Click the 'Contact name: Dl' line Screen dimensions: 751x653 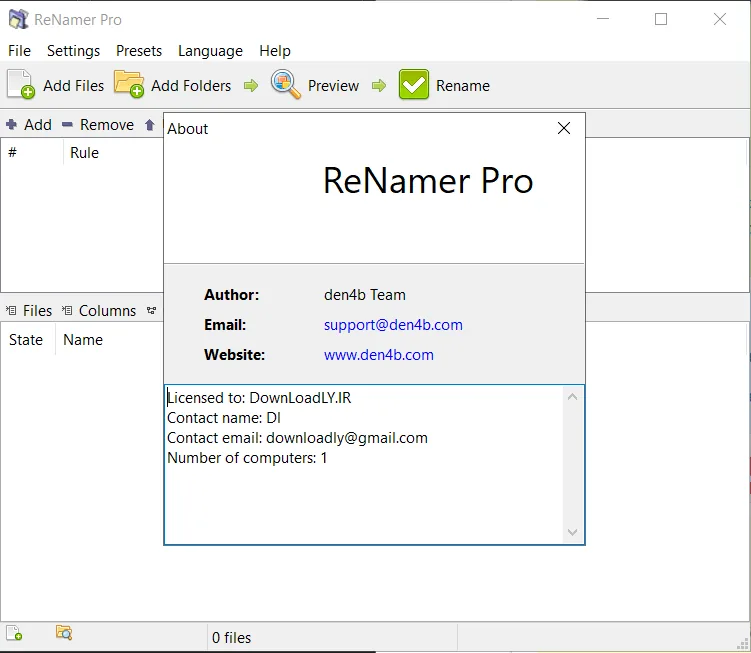point(224,418)
